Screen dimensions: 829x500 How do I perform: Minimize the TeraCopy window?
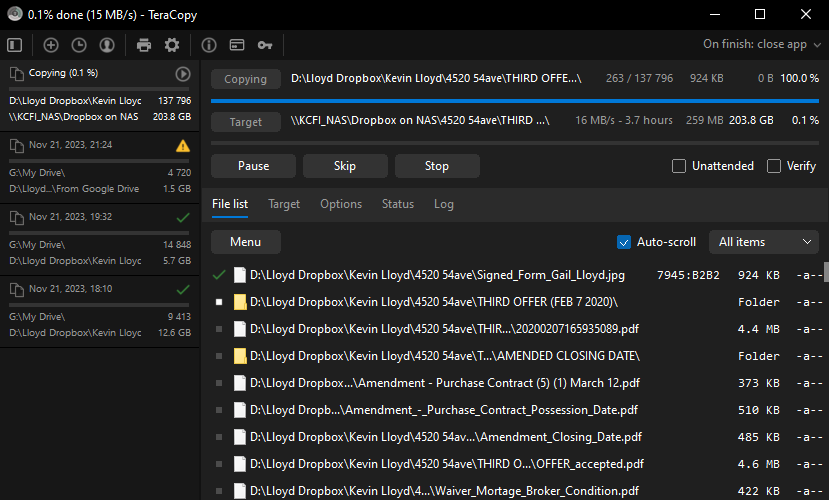click(x=715, y=14)
